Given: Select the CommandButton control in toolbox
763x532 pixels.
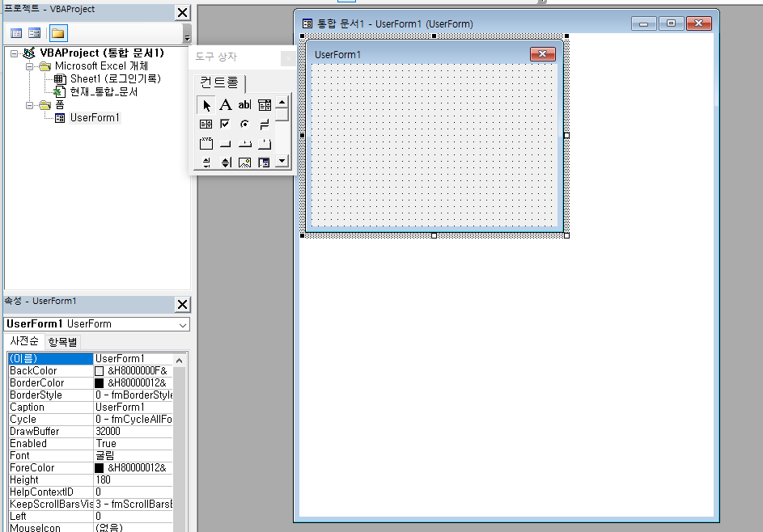Looking at the screenshot, I should 225,143.
